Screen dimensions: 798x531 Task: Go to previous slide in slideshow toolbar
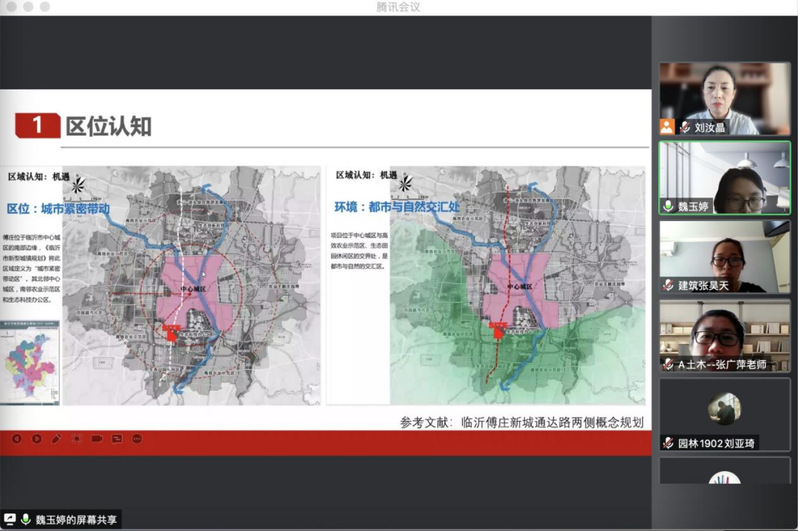tap(17, 438)
